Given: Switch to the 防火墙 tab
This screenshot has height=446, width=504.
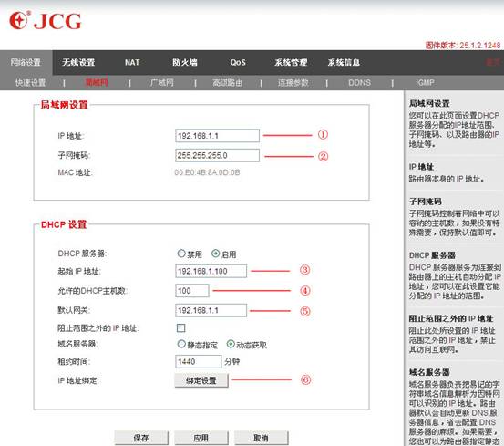Looking at the screenshot, I should (185, 62).
